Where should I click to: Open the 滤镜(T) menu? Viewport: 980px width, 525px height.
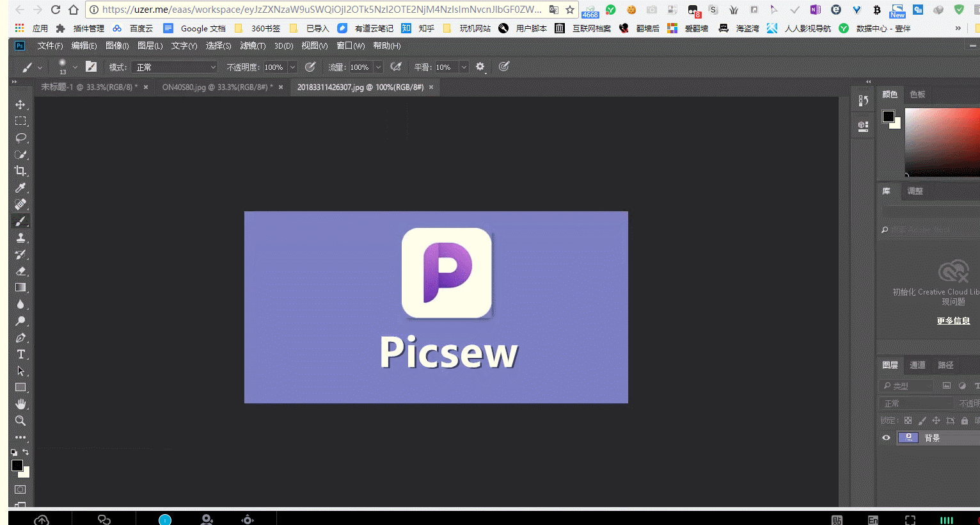click(x=253, y=46)
